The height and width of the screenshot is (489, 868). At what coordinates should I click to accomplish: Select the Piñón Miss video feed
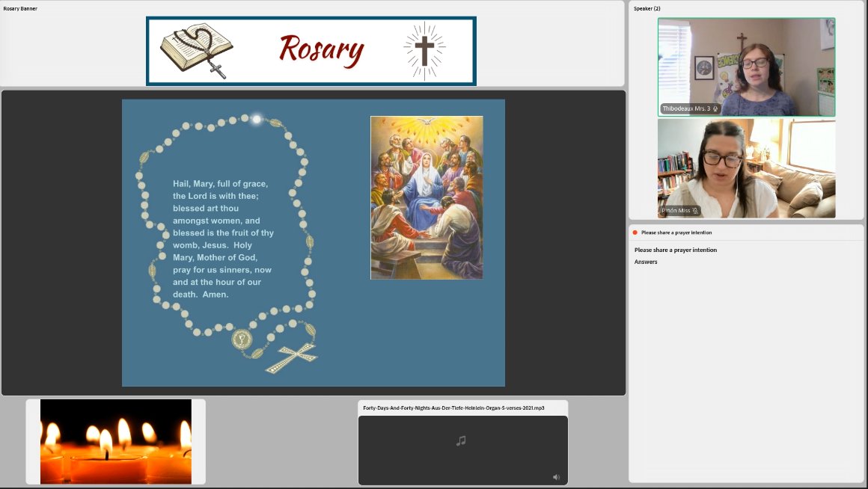tap(746, 168)
